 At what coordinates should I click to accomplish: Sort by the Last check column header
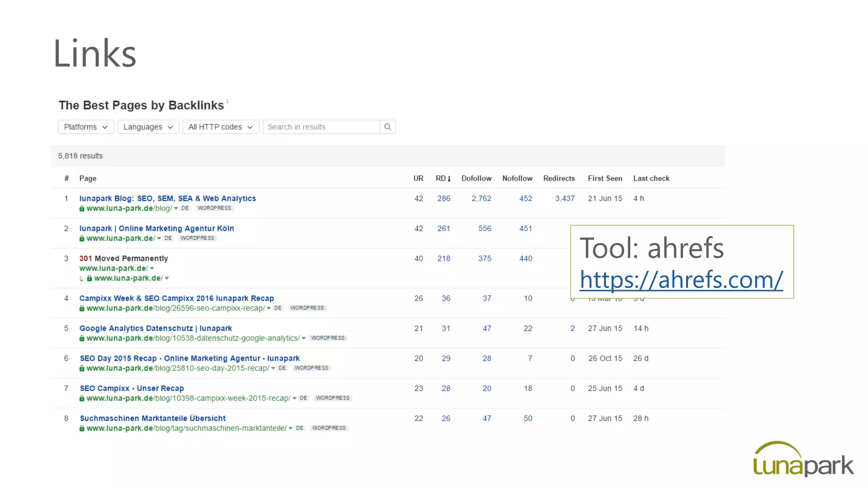651,178
